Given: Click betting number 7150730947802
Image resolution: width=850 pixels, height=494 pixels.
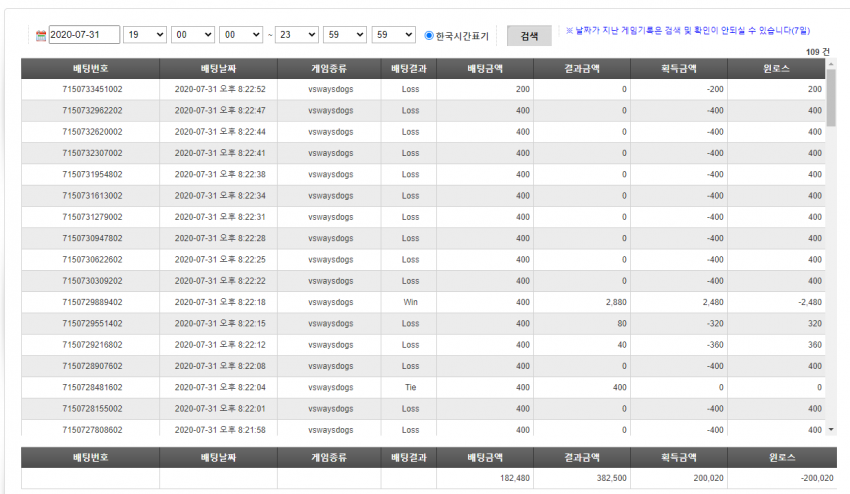Looking at the screenshot, I should 92,238.
